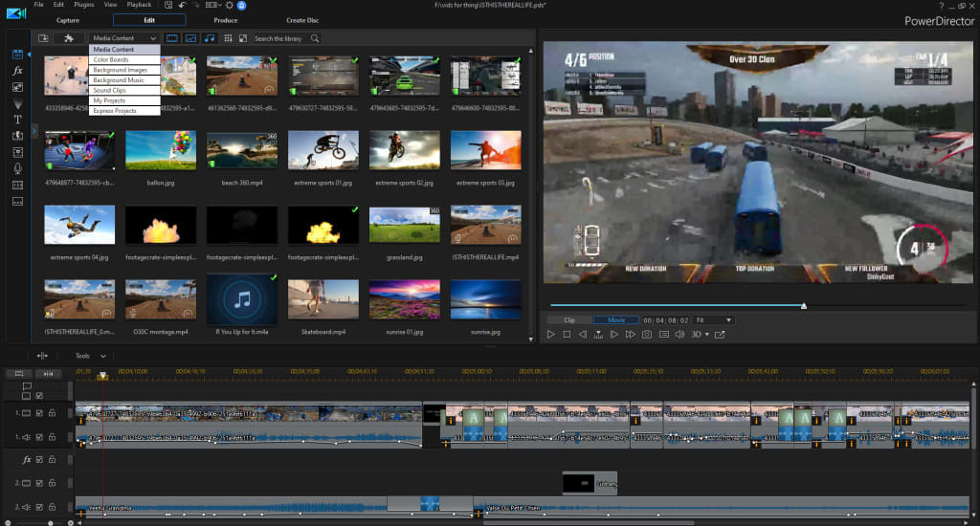The image size is (980, 526).
Task: Click the plug-ins puzzle piece icon
Action: point(69,38)
